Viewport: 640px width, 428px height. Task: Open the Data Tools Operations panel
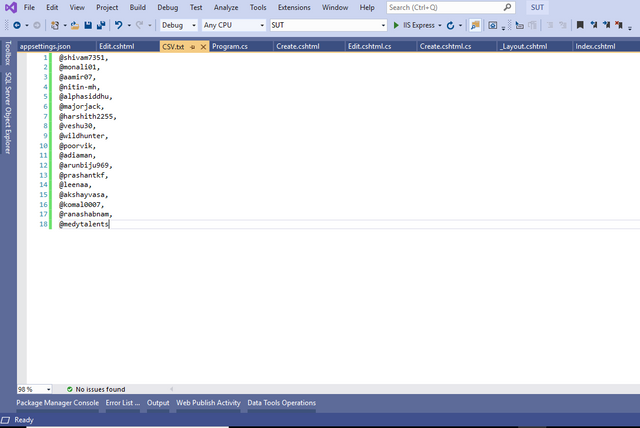click(x=281, y=403)
